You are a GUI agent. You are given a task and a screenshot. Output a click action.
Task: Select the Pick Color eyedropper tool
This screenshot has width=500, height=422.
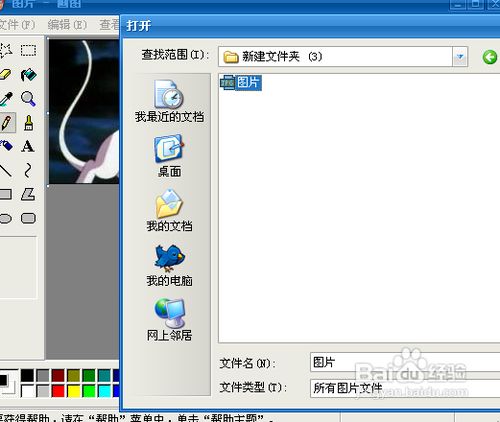point(6,99)
